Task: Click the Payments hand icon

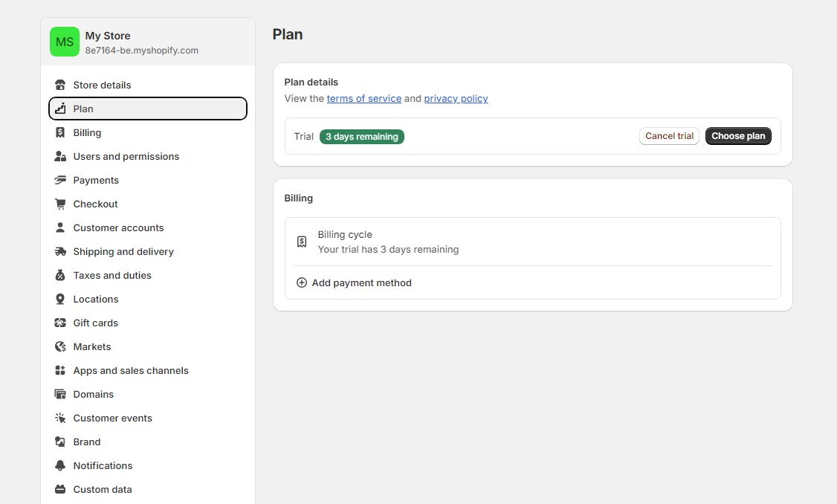Action: click(x=60, y=180)
